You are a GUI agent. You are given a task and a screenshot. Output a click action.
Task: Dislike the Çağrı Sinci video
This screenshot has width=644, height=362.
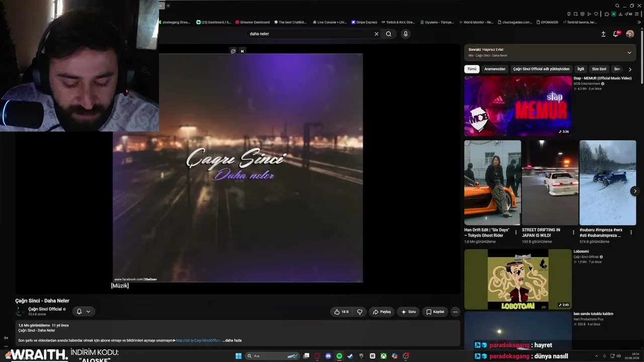tap(360, 312)
